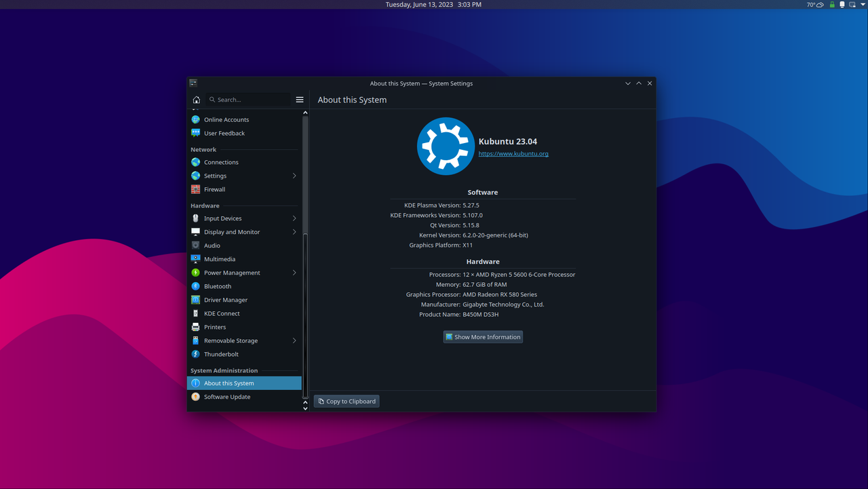Click the User Feedback icon
The image size is (868, 489).
click(195, 133)
